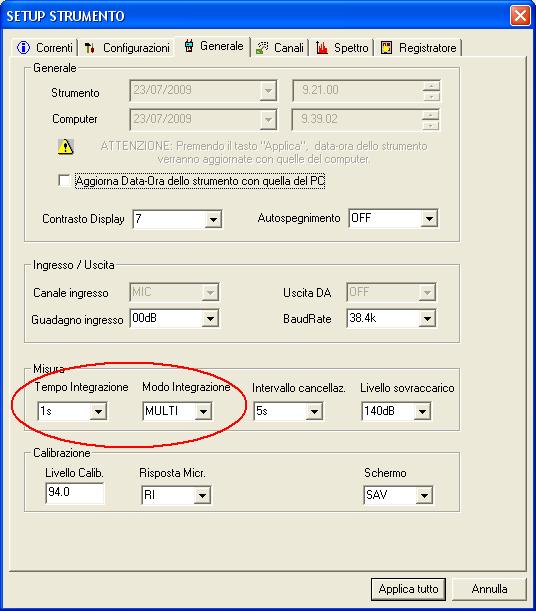
Task: Click the Canali tab icon
Action: tap(262, 48)
